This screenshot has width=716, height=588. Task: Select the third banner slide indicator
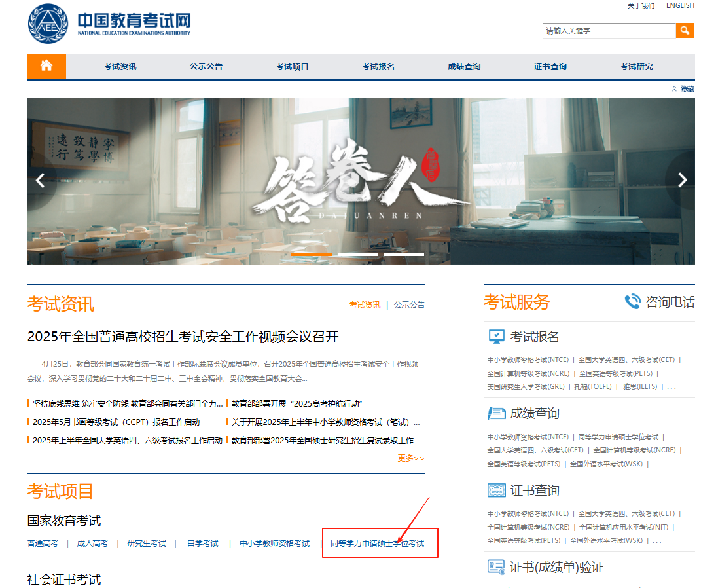coord(404,255)
